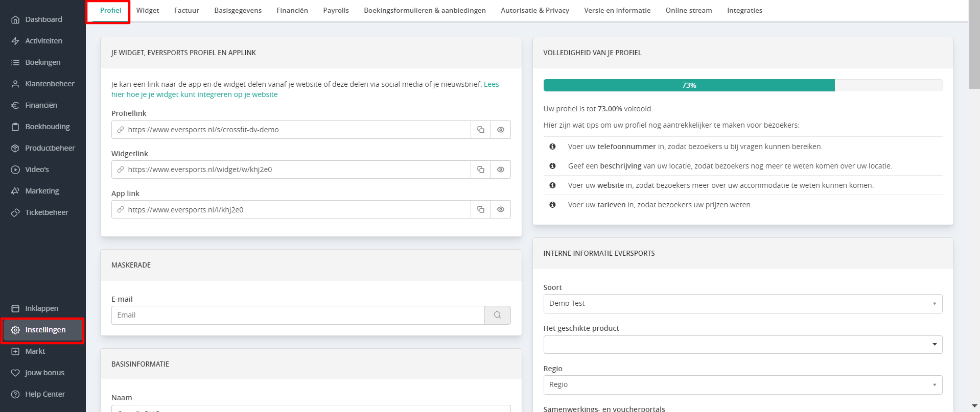980x412 pixels.
Task: Click info icon beside telefoonnummer tip
Action: pos(552,147)
